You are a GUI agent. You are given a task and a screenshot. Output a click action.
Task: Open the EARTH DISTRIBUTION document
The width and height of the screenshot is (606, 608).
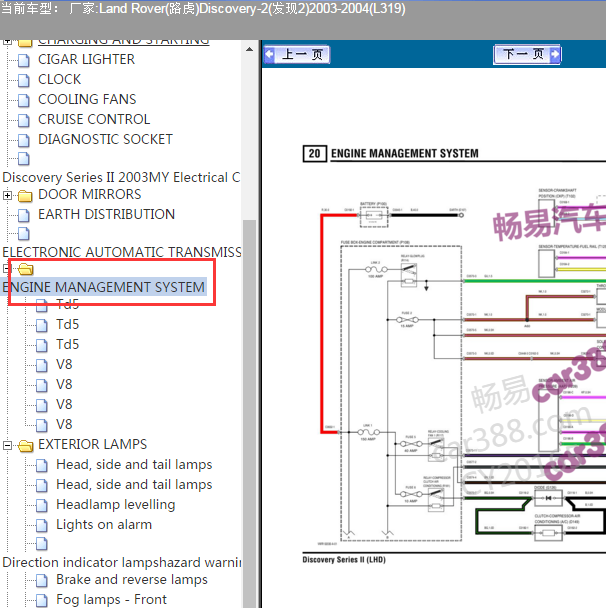pyautogui.click(x=107, y=214)
